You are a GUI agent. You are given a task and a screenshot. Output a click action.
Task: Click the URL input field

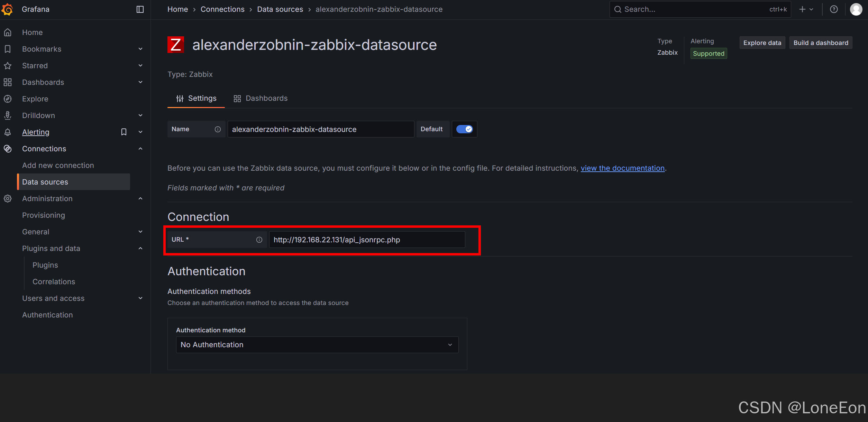(367, 240)
